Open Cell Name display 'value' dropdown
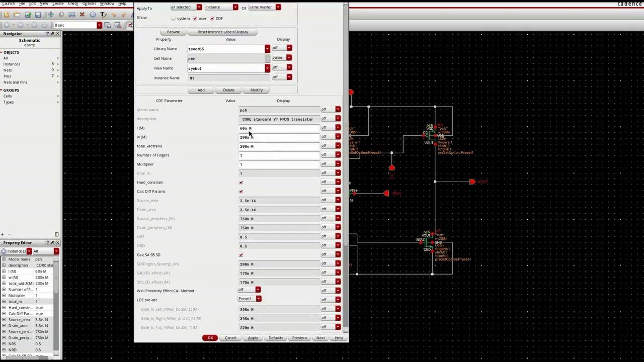This screenshot has height=362, width=644. click(x=282, y=57)
